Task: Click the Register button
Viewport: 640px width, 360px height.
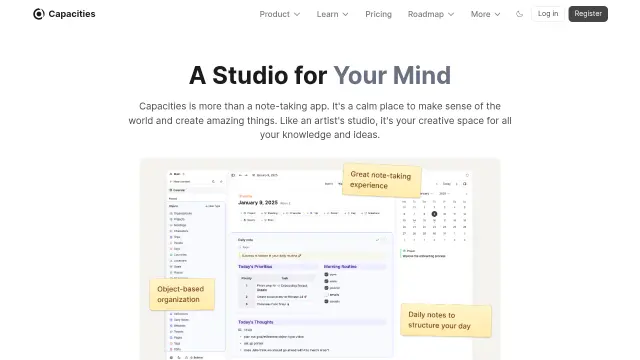Action: [588, 14]
